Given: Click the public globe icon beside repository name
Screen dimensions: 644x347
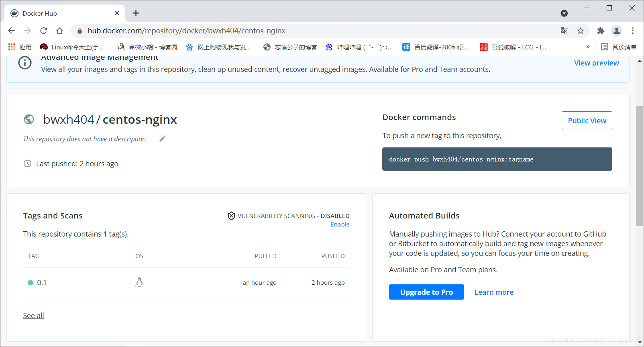Looking at the screenshot, I should [x=29, y=119].
